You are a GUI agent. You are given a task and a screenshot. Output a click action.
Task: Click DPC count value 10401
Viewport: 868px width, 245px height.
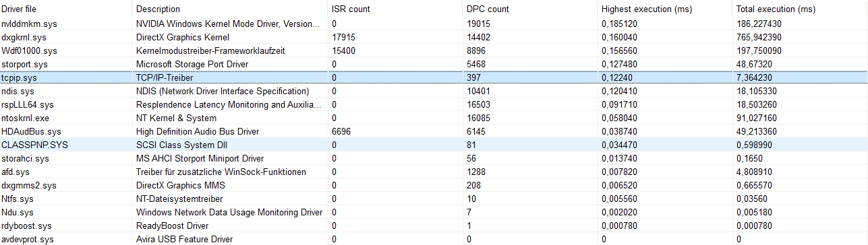pos(478,91)
